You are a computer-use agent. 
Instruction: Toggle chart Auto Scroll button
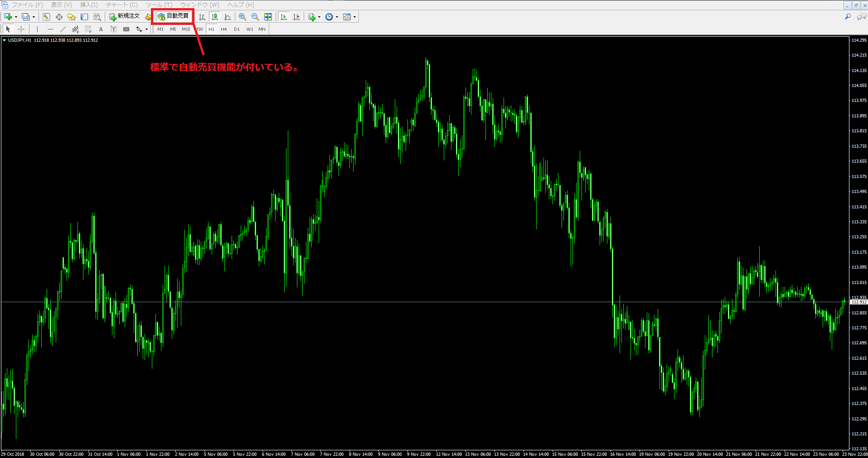tap(284, 17)
